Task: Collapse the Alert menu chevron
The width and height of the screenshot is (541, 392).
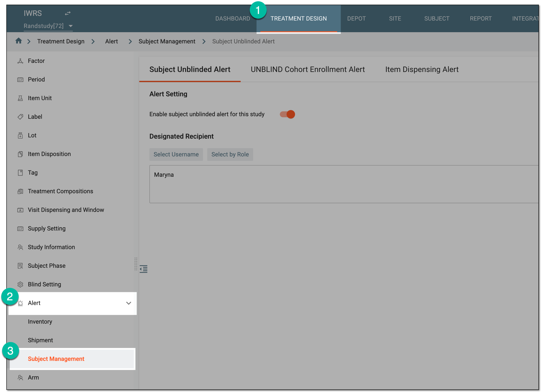Action: pyautogui.click(x=129, y=303)
